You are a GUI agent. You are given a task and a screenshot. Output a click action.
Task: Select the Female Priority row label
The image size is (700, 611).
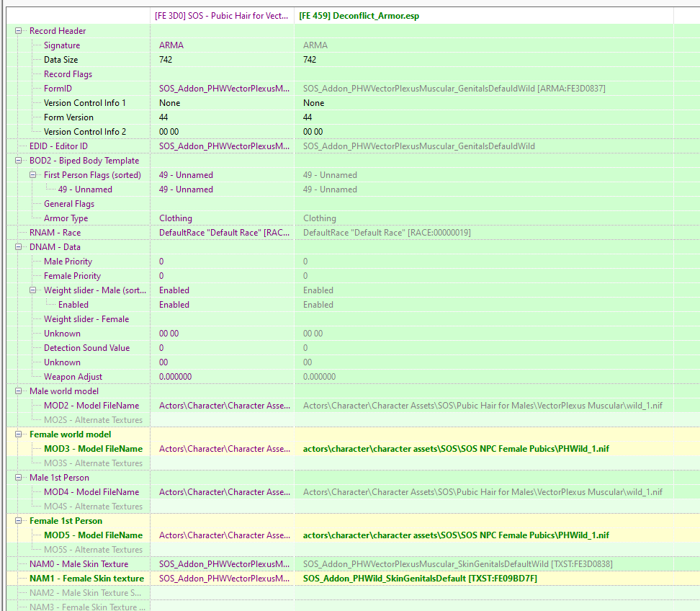point(72,276)
